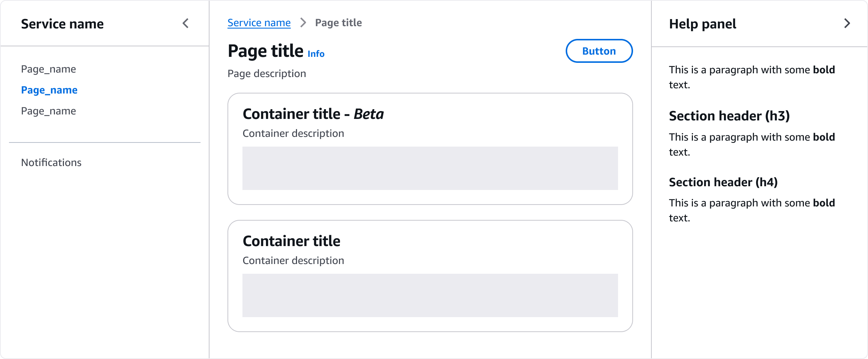Click the Section header (h3) heading
This screenshot has width=868, height=359.
[x=729, y=116]
